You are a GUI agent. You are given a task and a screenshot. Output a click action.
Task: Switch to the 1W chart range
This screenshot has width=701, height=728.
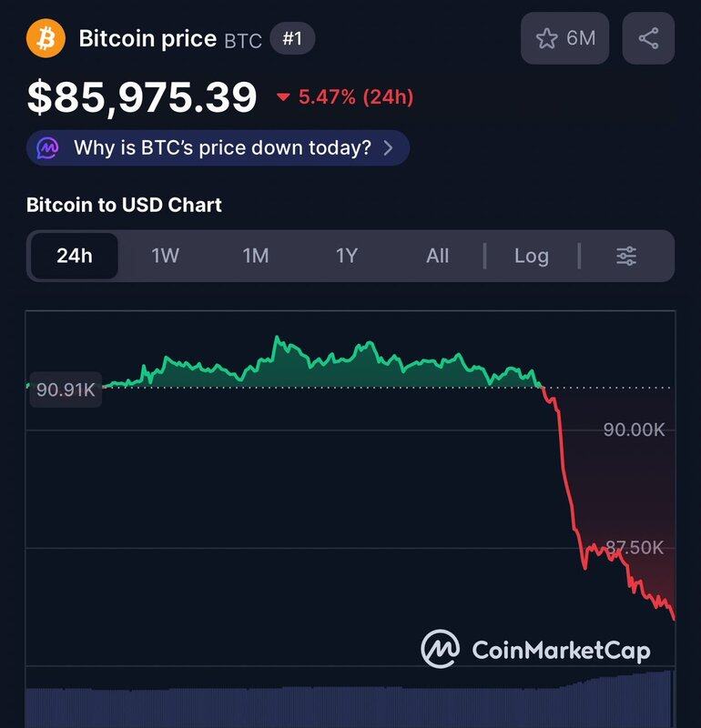click(165, 256)
